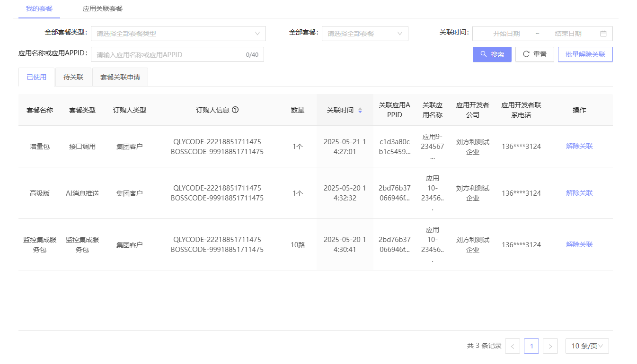The height and width of the screenshot is (364, 637).
Task: Sort by 关联时间 using the sort arrows
Action: (x=360, y=110)
